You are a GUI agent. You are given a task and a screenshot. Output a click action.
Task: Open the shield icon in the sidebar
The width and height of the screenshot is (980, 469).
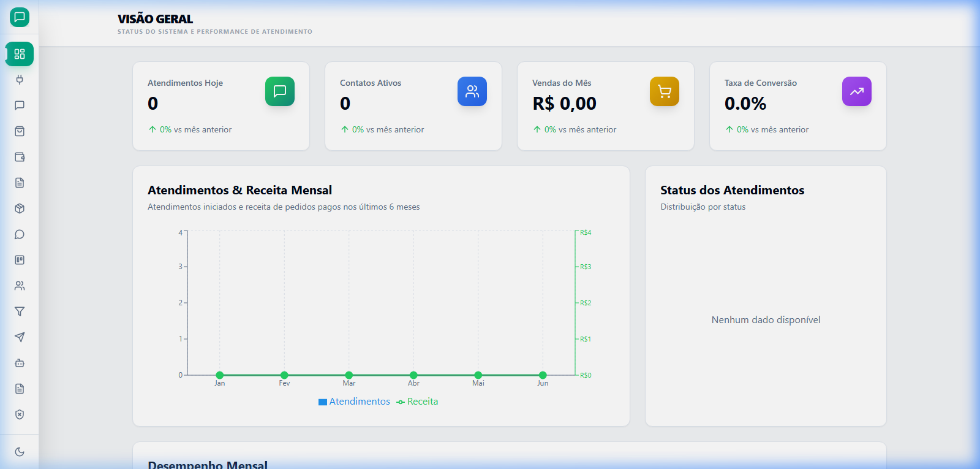pyautogui.click(x=20, y=414)
